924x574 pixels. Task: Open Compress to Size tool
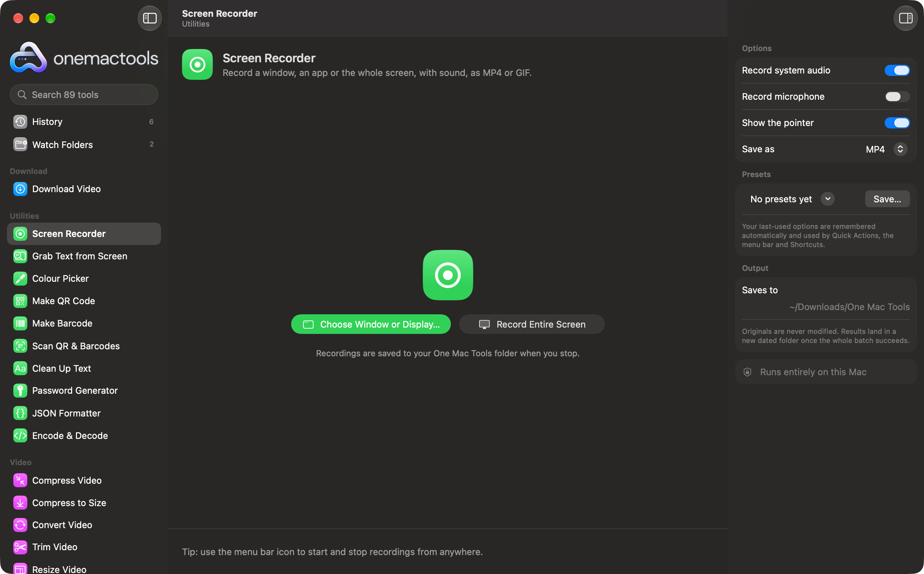(84, 503)
